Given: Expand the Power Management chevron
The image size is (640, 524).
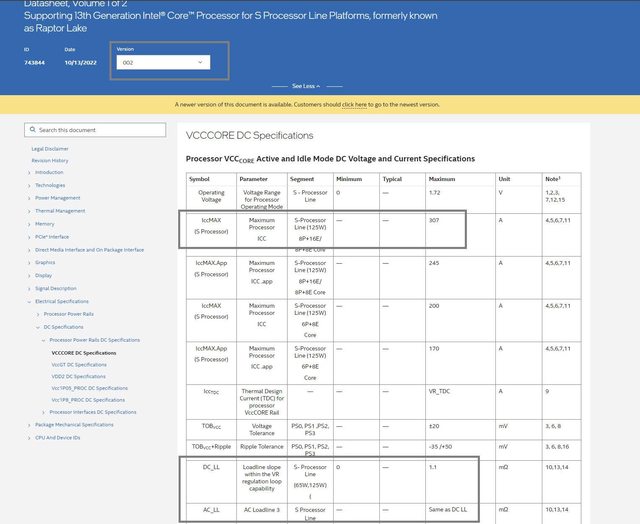Looking at the screenshot, I should pos(27,198).
